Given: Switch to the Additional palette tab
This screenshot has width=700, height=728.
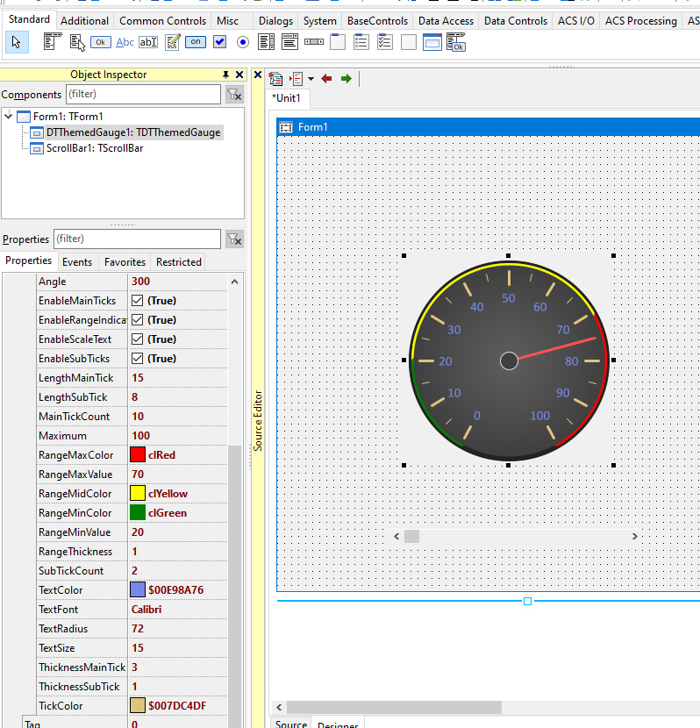Looking at the screenshot, I should [84, 21].
